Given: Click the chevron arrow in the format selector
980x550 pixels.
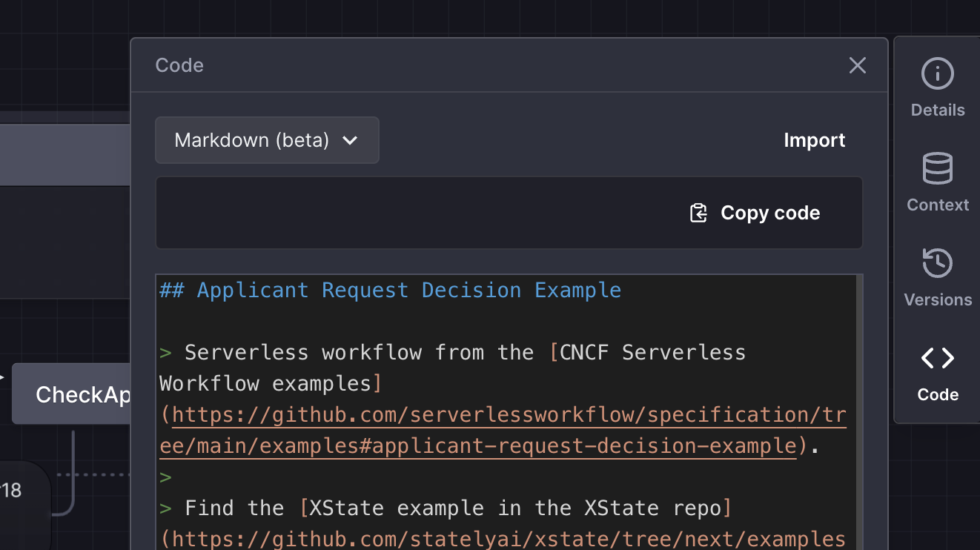Looking at the screenshot, I should click(351, 141).
